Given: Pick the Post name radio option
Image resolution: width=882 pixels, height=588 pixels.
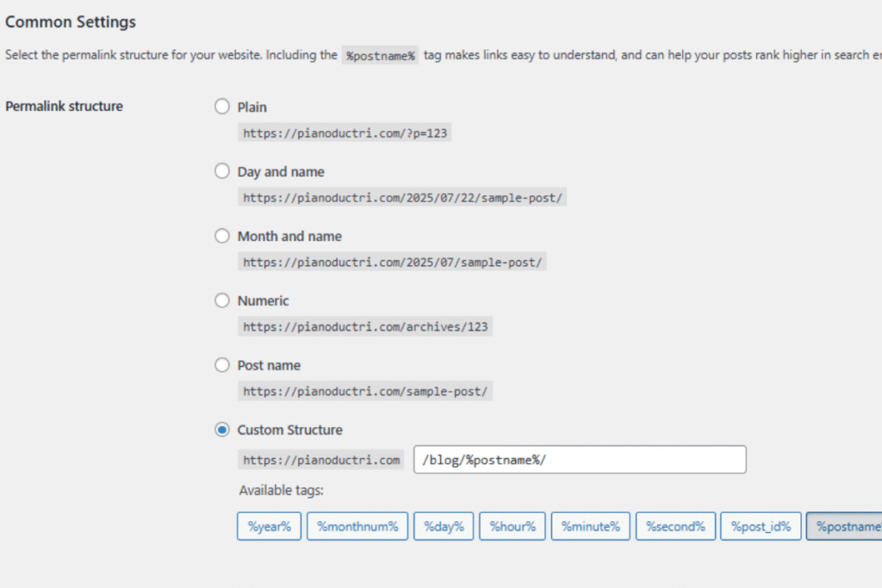Looking at the screenshot, I should pyautogui.click(x=222, y=365).
